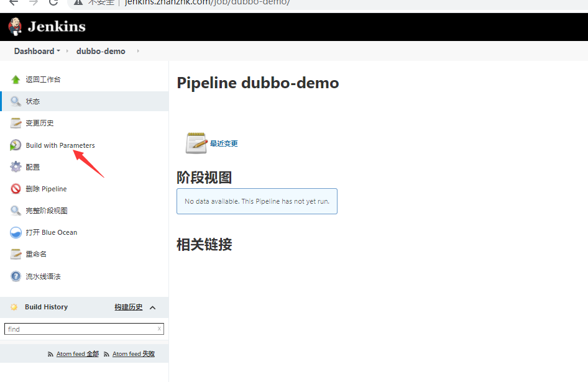Open the Dashboard breadcrumb link
The height and width of the screenshot is (382, 588).
pyautogui.click(x=34, y=51)
